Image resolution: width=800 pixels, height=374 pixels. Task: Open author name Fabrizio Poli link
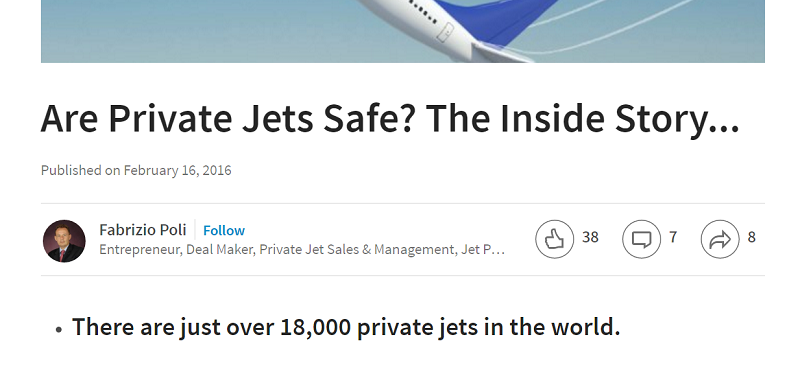tap(143, 230)
